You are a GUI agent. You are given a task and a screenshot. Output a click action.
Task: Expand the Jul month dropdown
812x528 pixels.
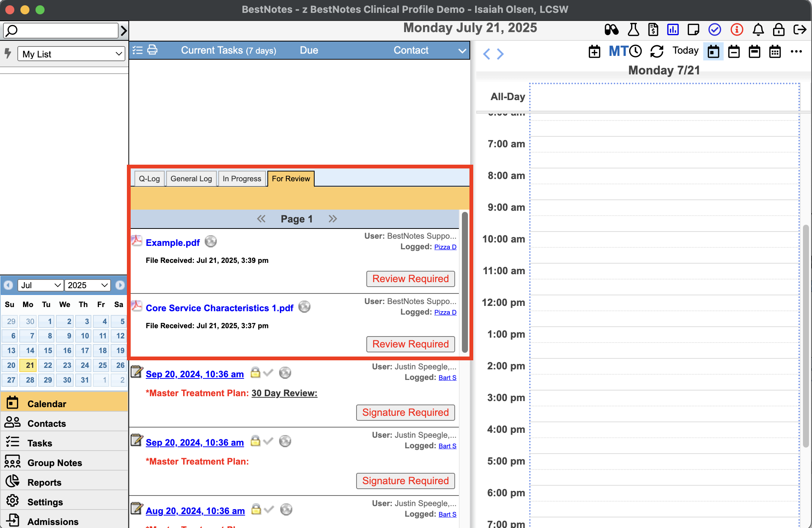point(40,285)
